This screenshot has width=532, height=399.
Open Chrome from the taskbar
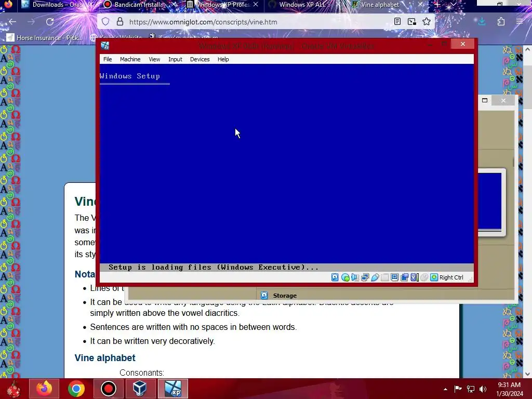click(76, 389)
